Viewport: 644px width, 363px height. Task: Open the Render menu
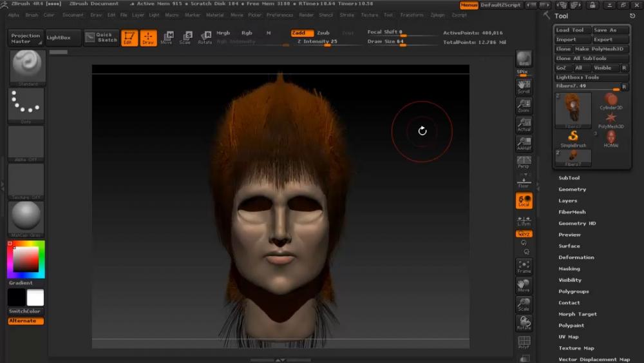[307, 15]
